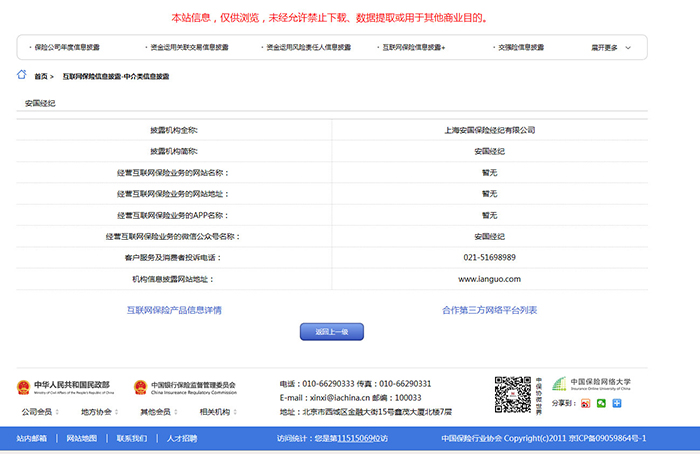This screenshot has width=700, height=454.
Task: Open 联系我们 footer link
Action: tap(132, 438)
